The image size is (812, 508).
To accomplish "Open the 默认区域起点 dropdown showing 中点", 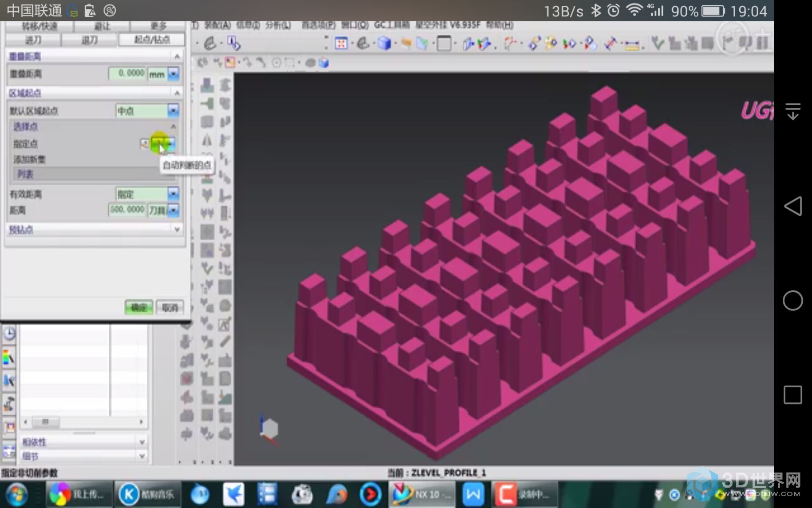I will click(173, 110).
